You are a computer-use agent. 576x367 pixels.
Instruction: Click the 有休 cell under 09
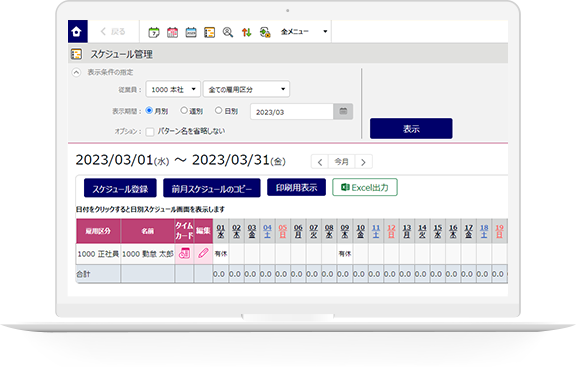[x=345, y=253]
